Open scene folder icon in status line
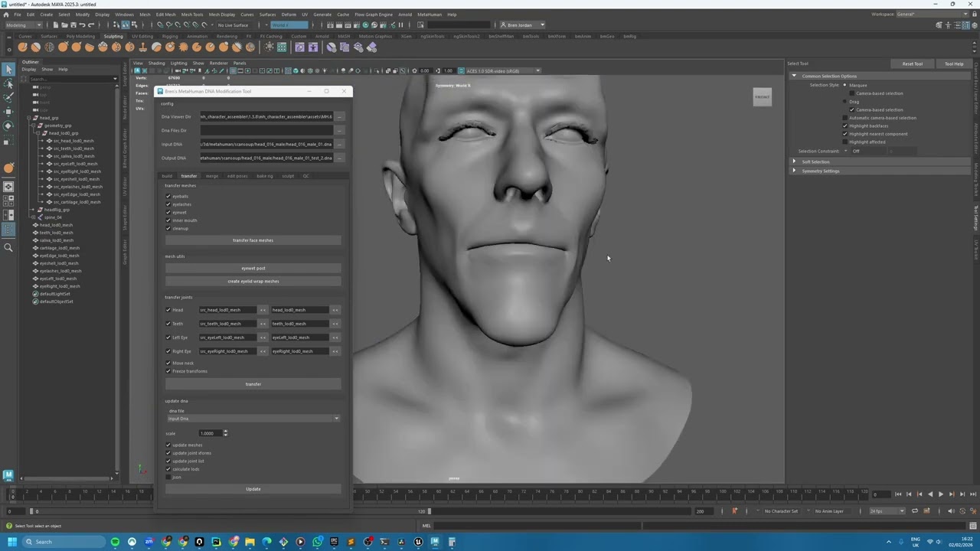 (64, 24)
